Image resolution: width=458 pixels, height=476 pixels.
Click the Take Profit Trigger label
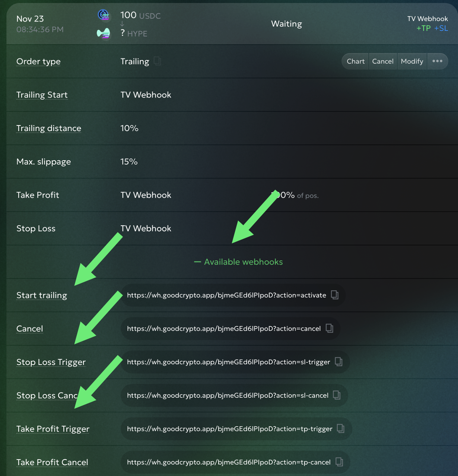coord(53,429)
